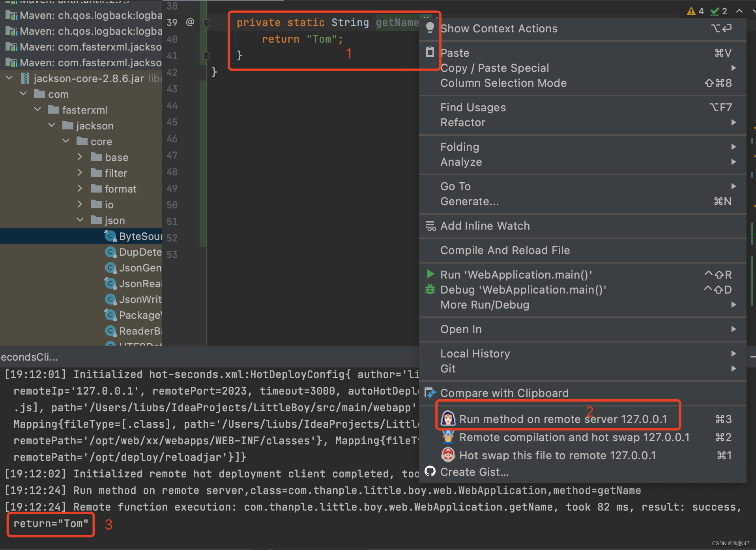Screen dimensions: 756x550
Task: Select Compare with Clipboard from the menu
Action: coord(504,393)
